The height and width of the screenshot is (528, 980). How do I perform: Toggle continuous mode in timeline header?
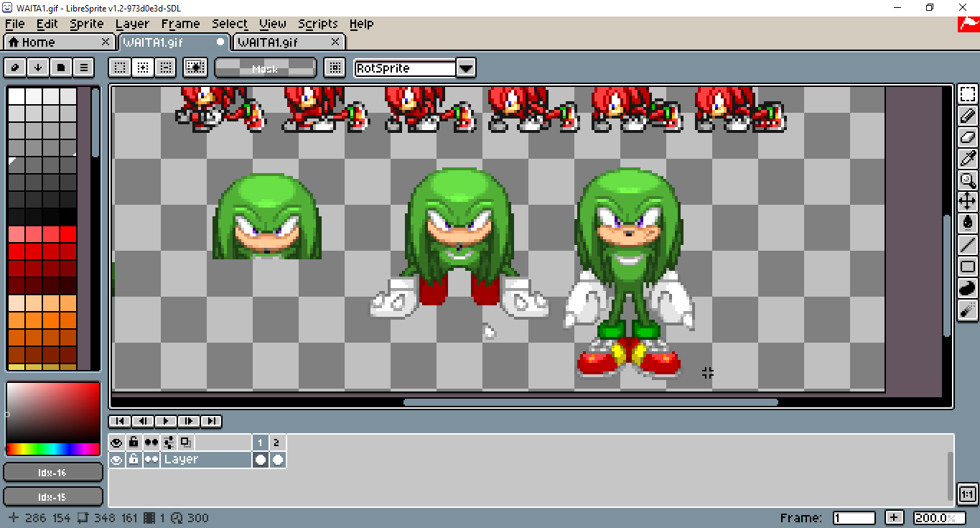coord(151,442)
